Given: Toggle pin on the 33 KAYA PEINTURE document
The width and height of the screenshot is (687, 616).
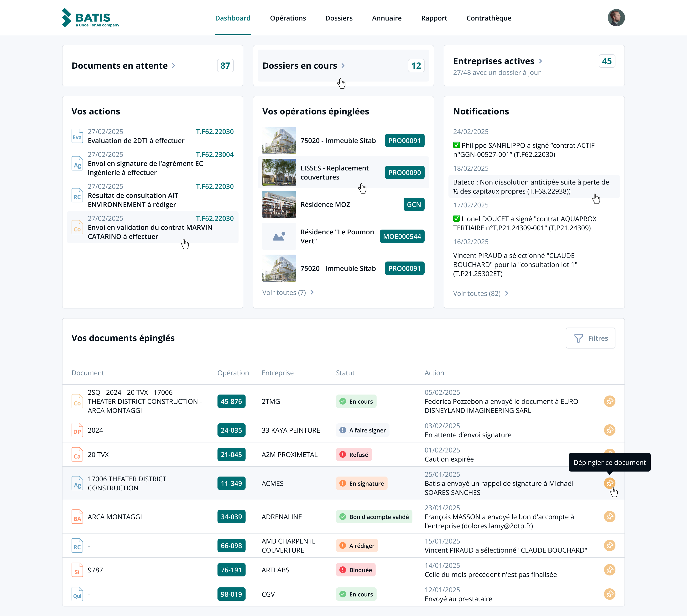Looking at the screenshot, I should [x=609, y=430].
